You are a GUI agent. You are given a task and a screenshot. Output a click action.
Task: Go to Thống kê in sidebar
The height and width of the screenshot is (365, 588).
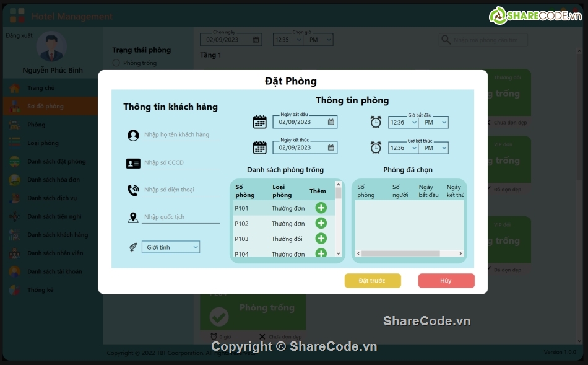(40, 290)
